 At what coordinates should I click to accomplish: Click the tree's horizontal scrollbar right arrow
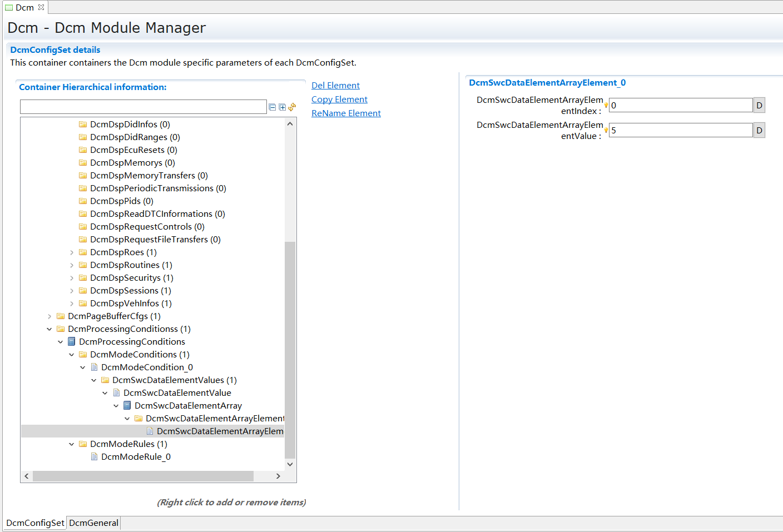click(278, 476)
